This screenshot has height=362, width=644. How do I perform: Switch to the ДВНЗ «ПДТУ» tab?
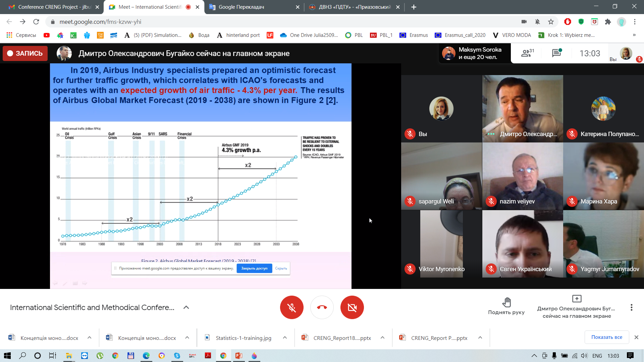click(x=354, y=7)
